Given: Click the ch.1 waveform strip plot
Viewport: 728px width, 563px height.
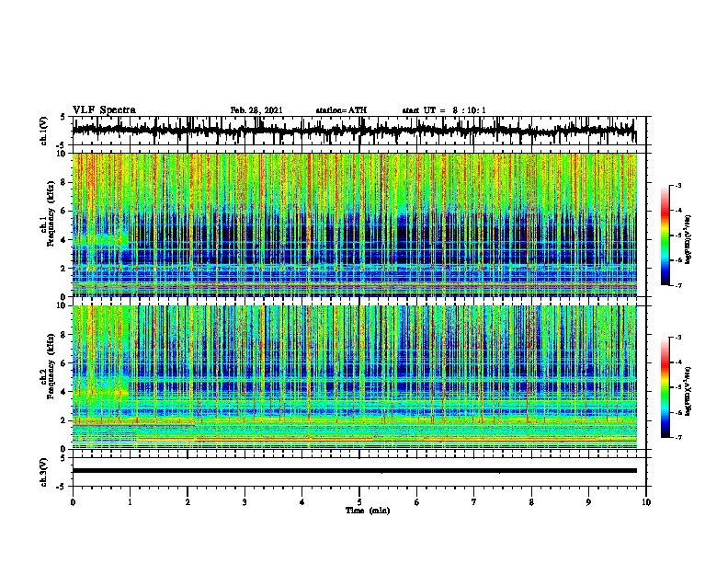Looking at the screenshot, I should [x=359, y=131].
